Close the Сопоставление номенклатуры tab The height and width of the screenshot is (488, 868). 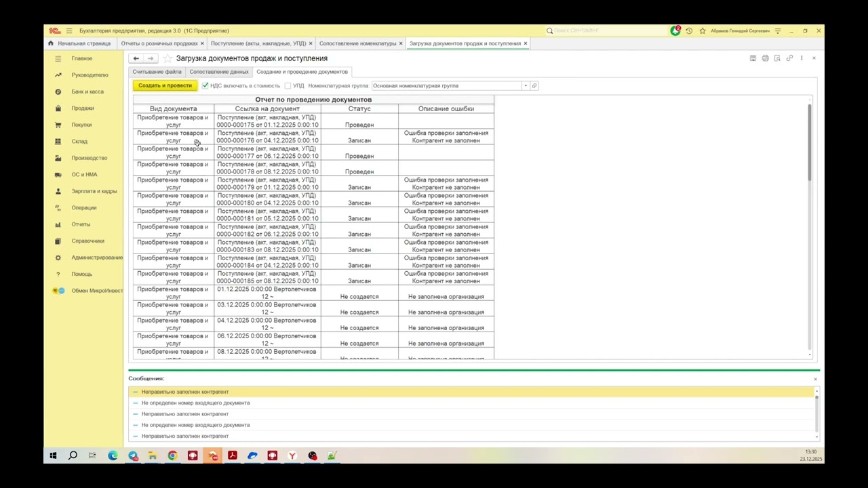pos(401,43)
